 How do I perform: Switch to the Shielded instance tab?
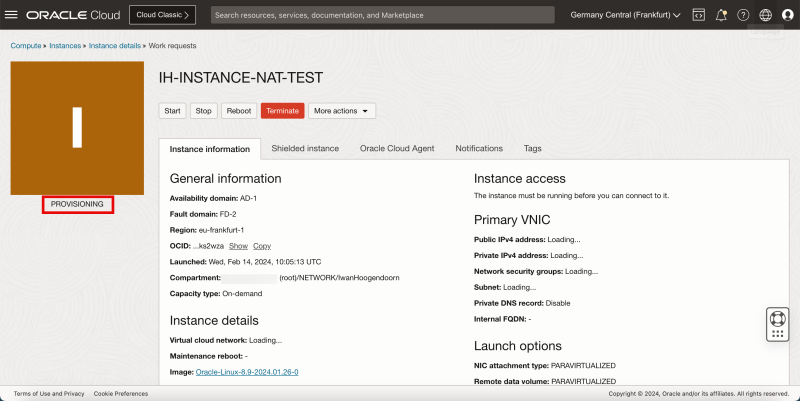[x=305, y=148]
